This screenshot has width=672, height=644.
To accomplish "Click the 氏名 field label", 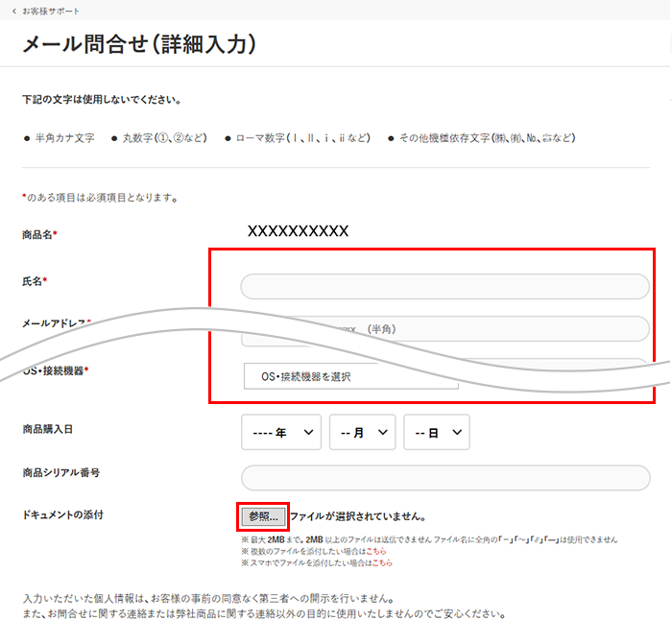I will point(35,281).
